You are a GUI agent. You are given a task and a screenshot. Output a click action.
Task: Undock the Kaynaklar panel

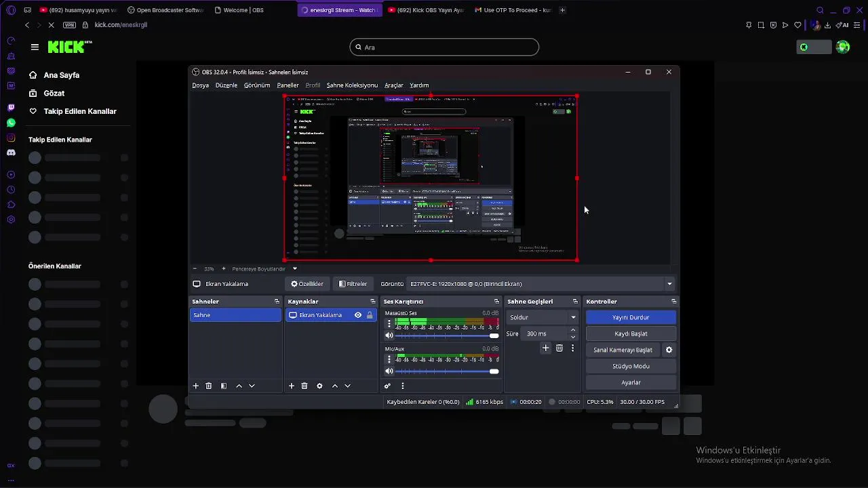pos(372,302)
